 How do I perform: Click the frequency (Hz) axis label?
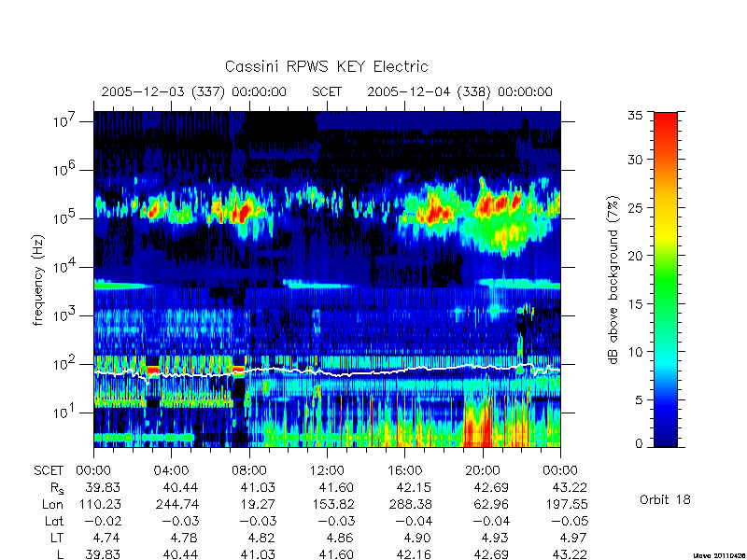(38, 281)
